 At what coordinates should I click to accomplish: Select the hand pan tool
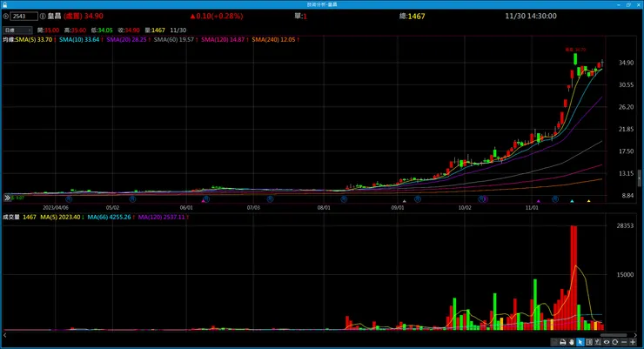pos(571,342)
